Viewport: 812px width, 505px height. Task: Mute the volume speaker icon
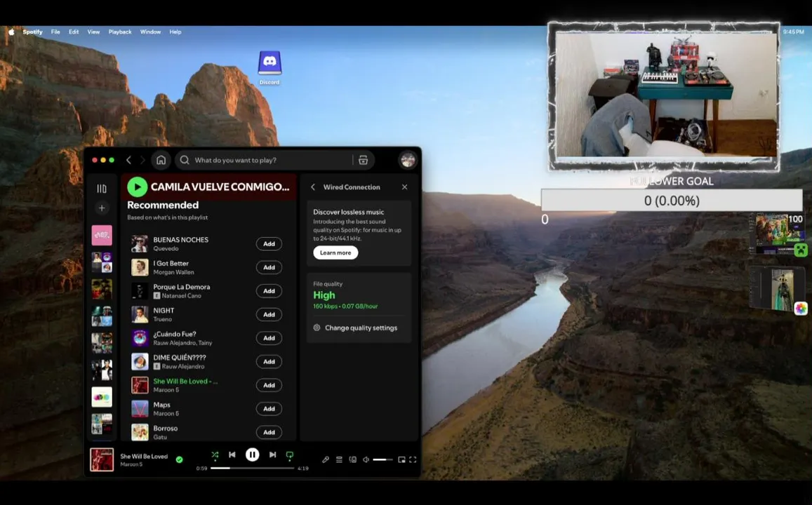[366, 459]
